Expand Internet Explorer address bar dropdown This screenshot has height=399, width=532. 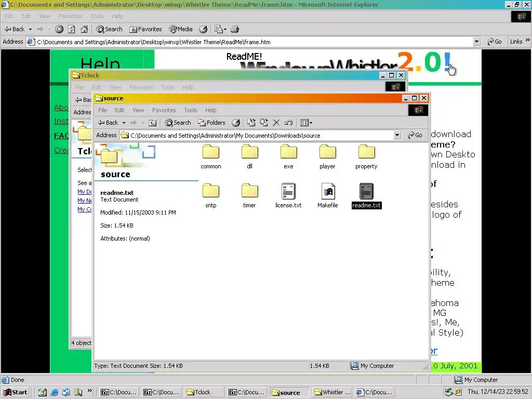(x=477, y=42)
